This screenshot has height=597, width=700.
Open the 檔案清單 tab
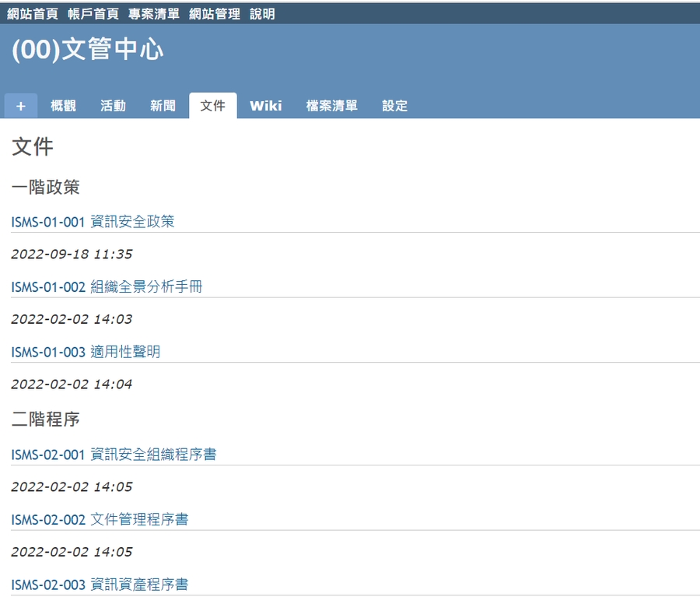click(x=331, y=106)
